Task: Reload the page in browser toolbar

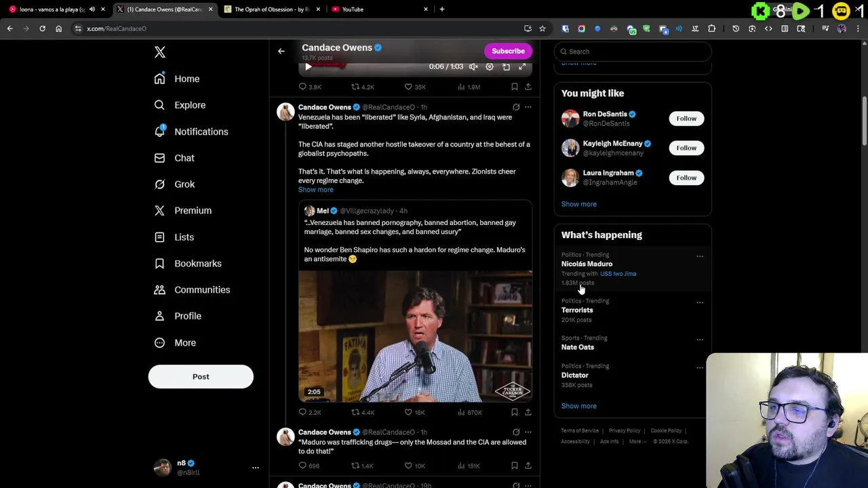Action: [42, 28]
